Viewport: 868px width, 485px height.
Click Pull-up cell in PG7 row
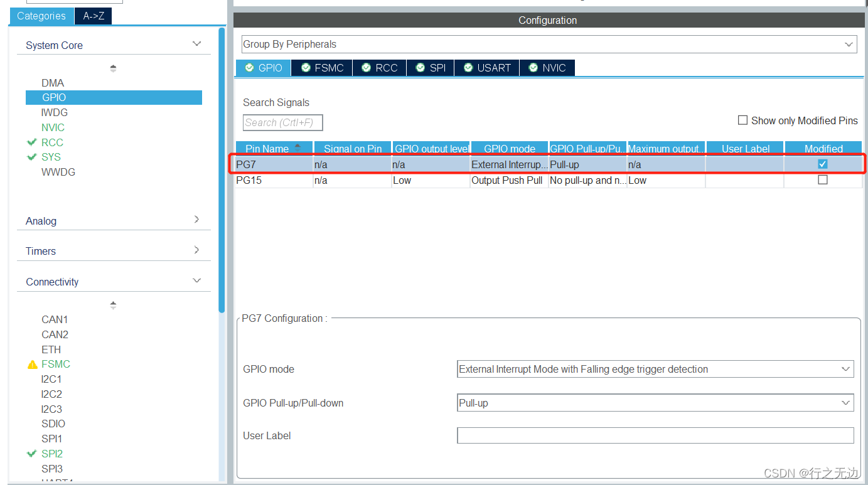pyautogui.click(x=587, y=164)
